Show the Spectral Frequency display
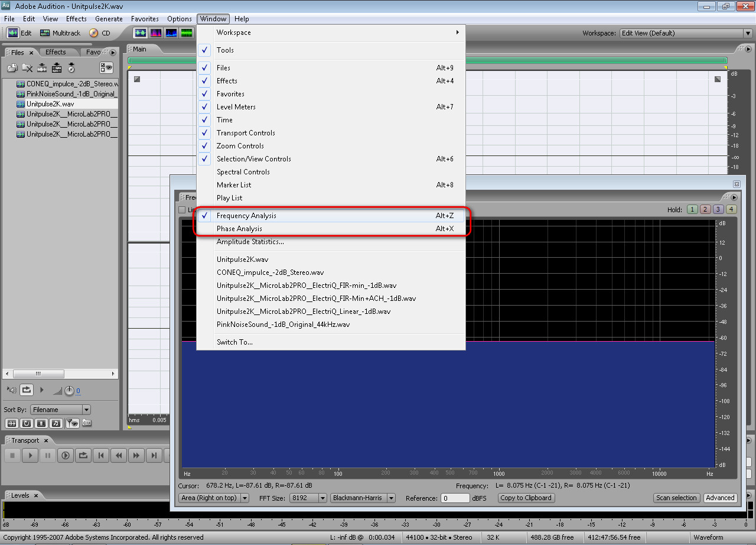The image size is (756, 545). [x=156, y=33]
